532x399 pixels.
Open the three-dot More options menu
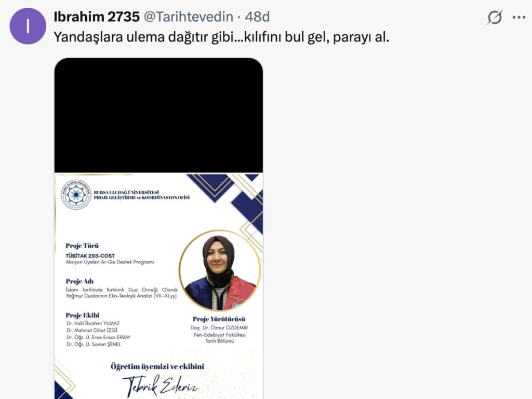point(519,17)
